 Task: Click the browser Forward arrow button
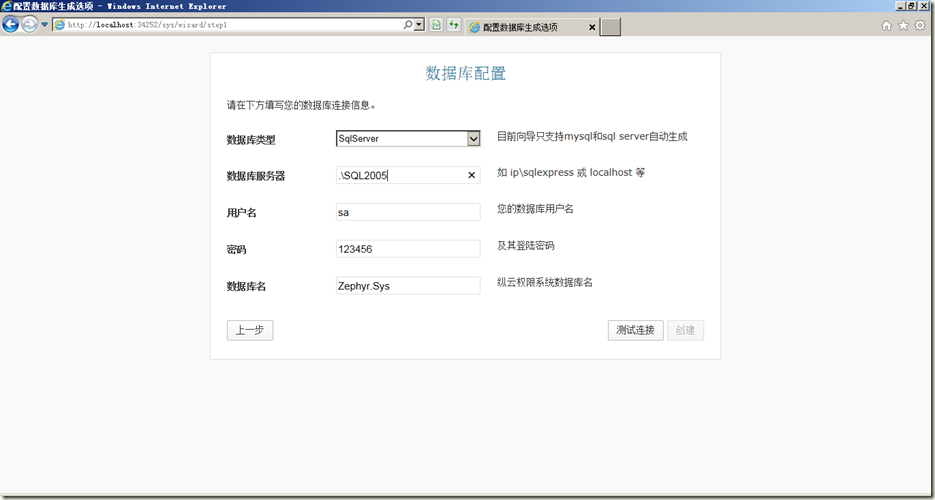[30, 25]
